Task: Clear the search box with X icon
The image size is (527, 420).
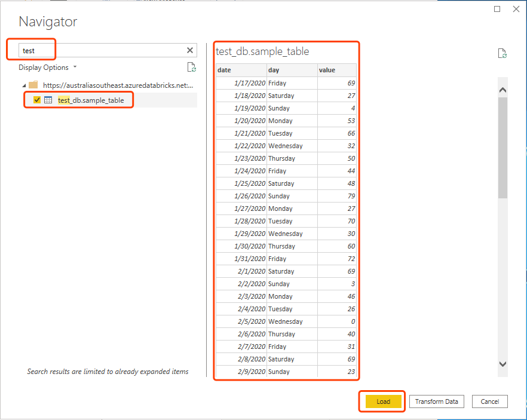Action: coord(190,51)
